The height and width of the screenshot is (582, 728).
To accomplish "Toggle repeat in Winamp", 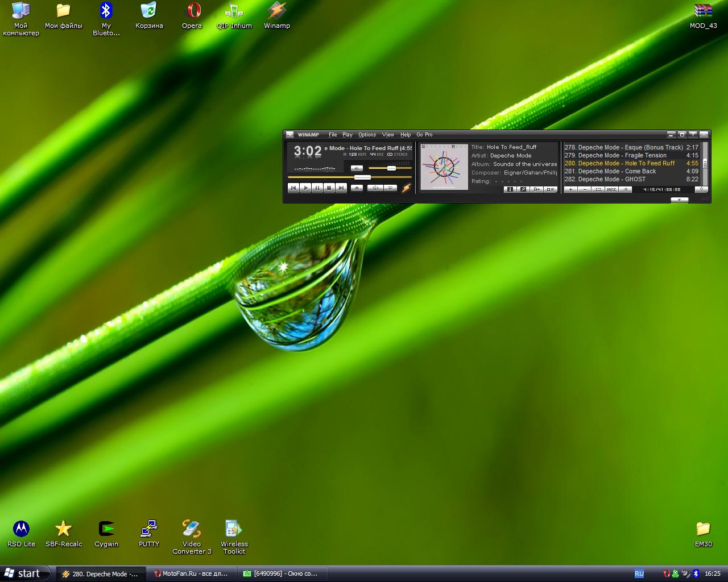I will [x=390, y=188].
